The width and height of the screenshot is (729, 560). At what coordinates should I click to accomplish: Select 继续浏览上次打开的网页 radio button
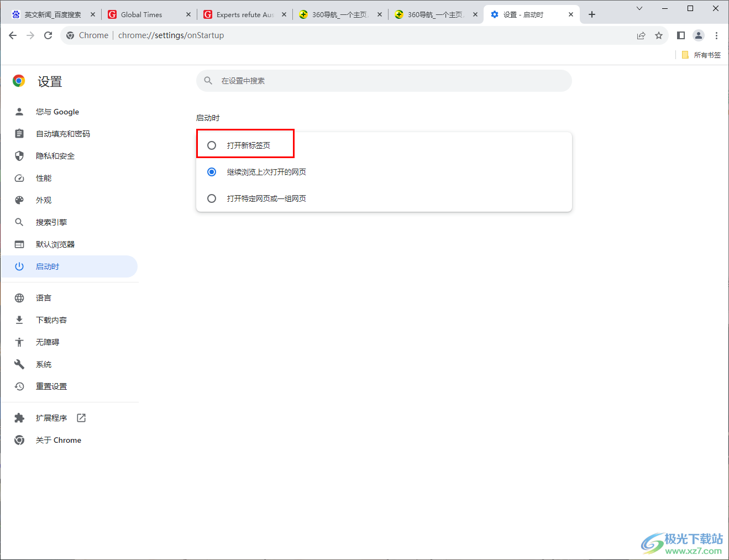[212, 172]
